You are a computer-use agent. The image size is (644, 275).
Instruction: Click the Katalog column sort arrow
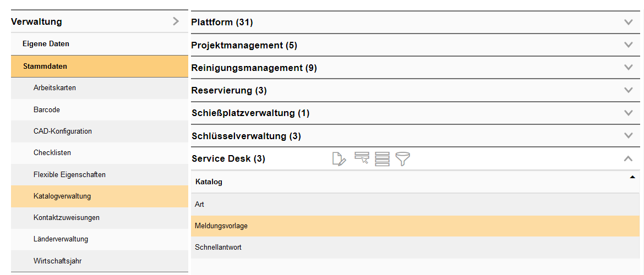[x=632, y=177]
